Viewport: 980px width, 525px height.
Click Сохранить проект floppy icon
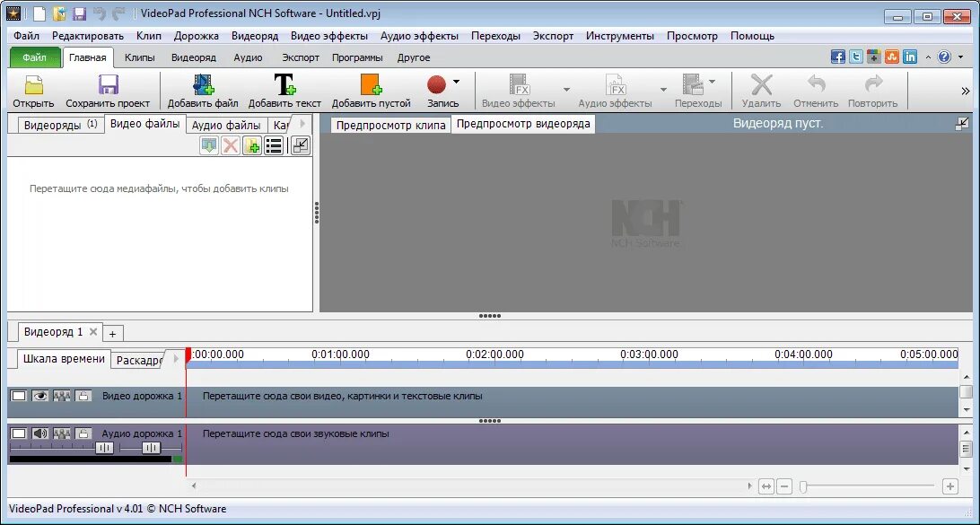point(108,84)
